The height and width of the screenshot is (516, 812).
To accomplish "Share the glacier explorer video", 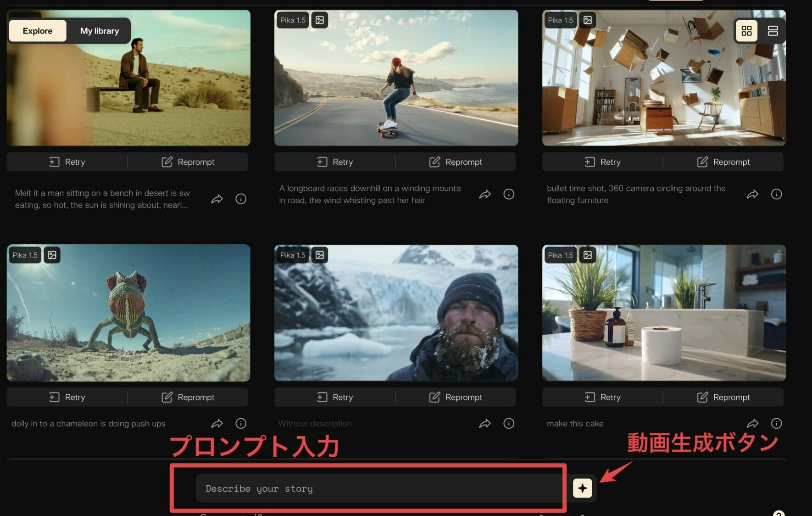I will 485,423.
